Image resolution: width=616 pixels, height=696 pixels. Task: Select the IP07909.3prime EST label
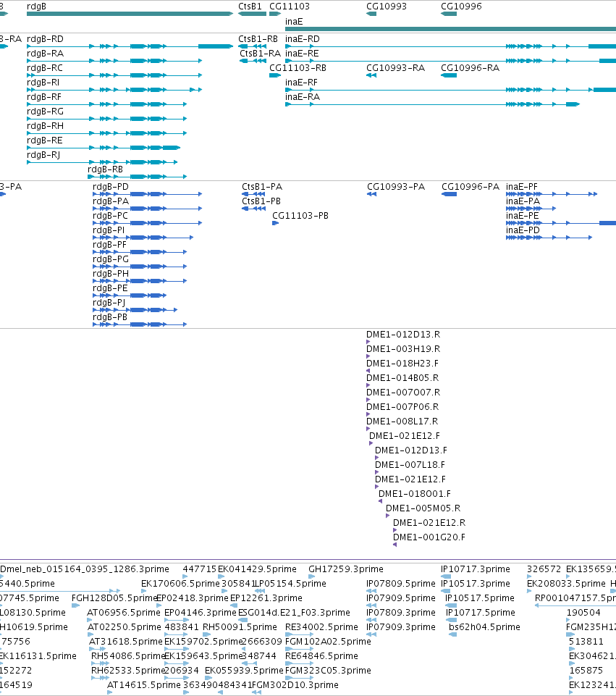[401, 626]
